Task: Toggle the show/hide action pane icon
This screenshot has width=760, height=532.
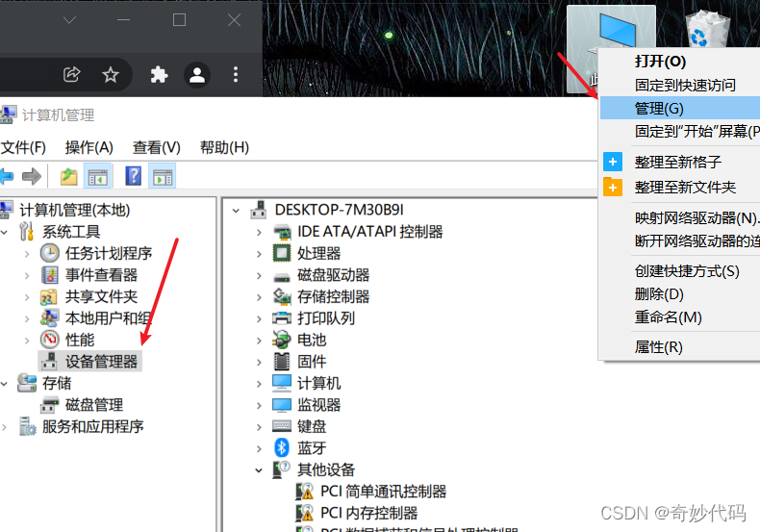Action: click(163, 176)
